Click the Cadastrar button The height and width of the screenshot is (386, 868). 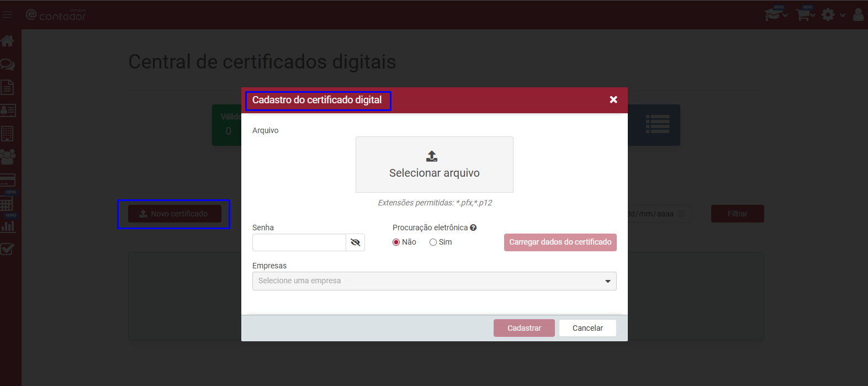coord(524,328)
